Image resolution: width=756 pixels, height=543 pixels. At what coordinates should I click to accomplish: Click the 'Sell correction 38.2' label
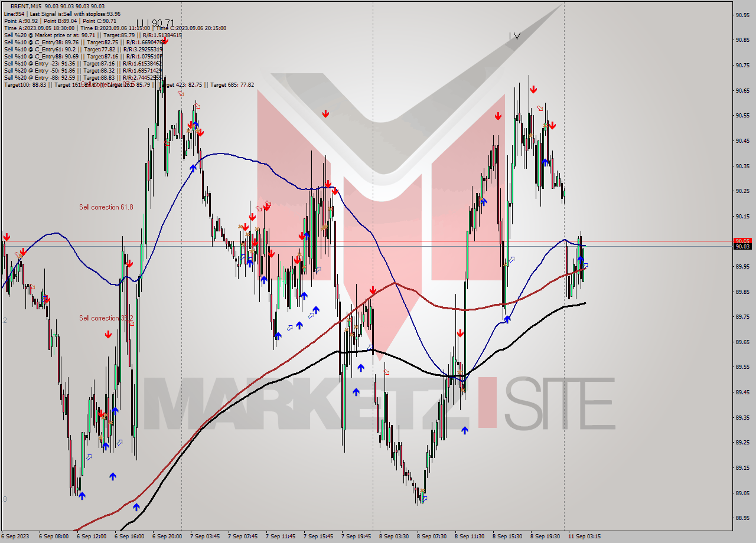click(106, 318)
